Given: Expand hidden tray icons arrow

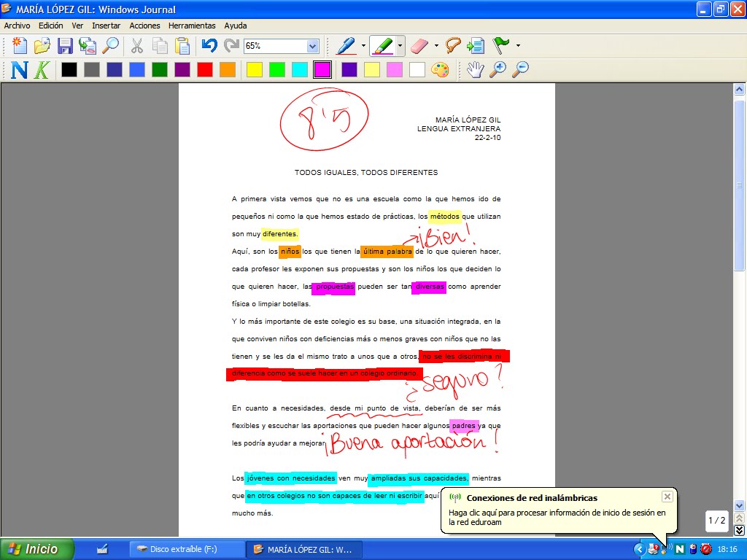Looking at the screenshot, I should [639, 550].
